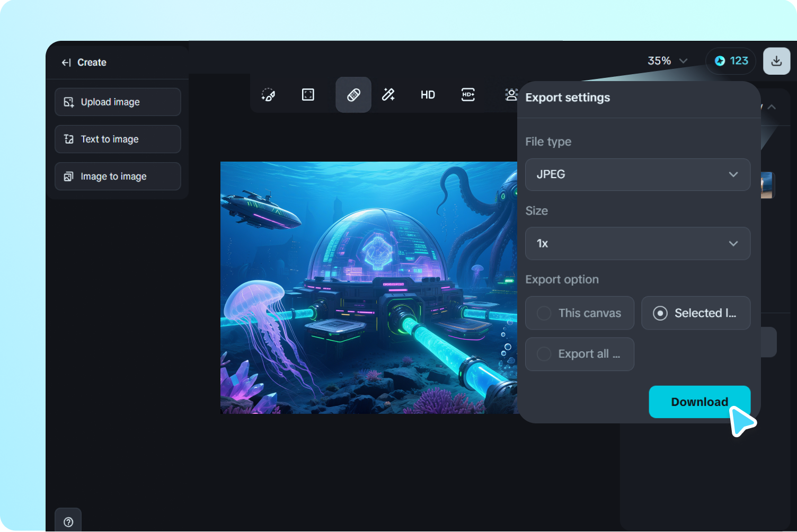797x532 pixels.
Task: Select the underwater dome canvas image
Action: 369,288
